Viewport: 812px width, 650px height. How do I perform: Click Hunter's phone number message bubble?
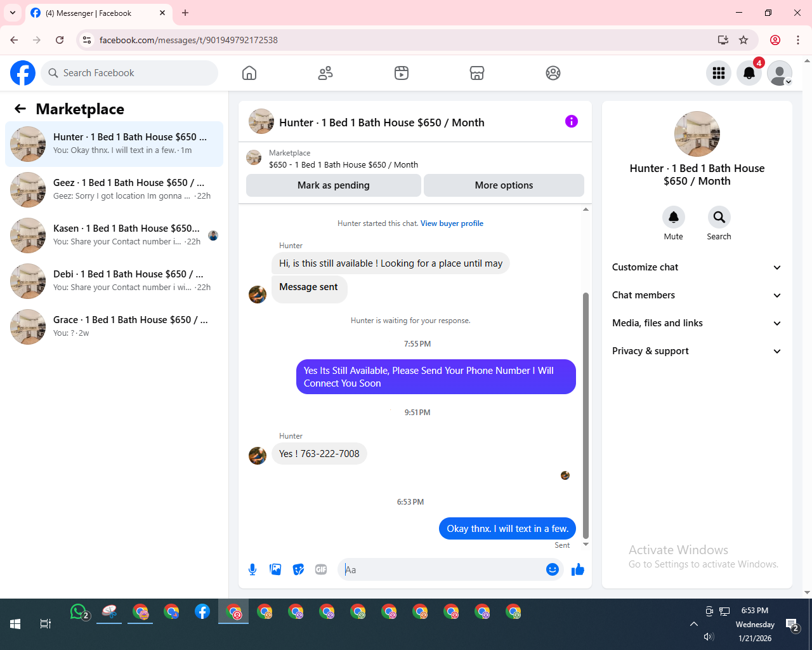coord(319,454)
